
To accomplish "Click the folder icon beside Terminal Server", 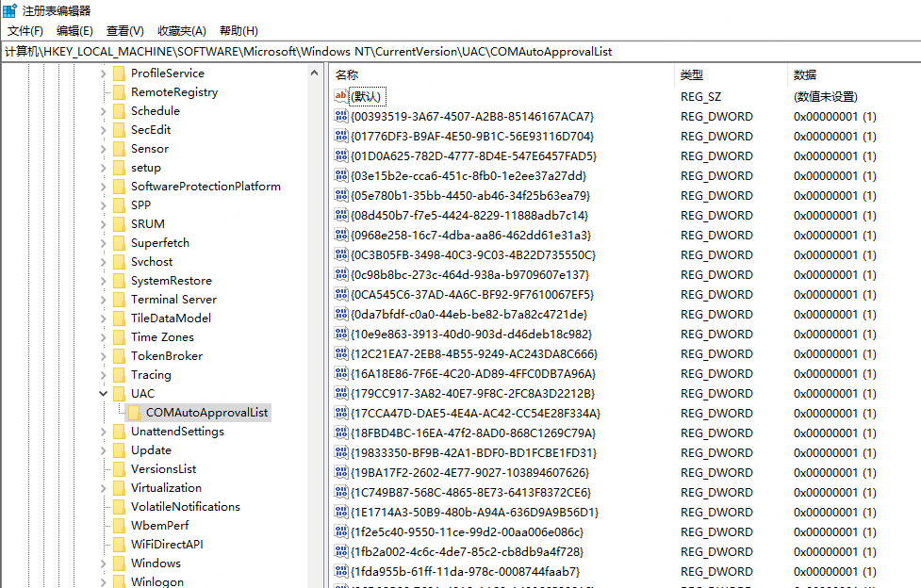I will tap(119, 300).
